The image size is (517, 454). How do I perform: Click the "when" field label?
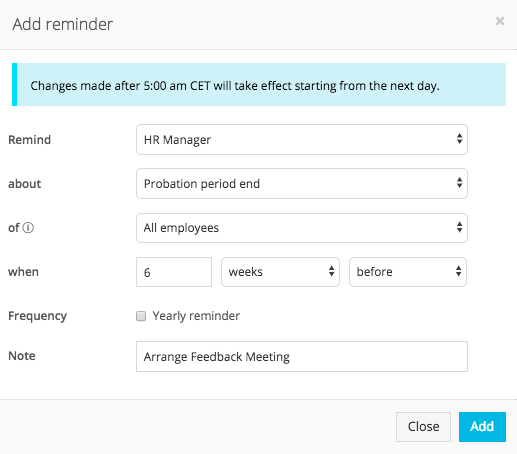(23, 272)
